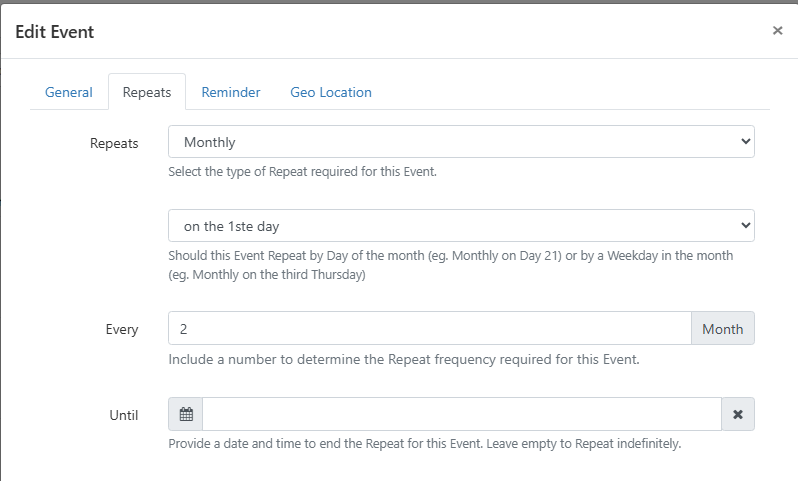Go to the Geo Location tab
Screen dimensions: 798x481
(331, 92)
